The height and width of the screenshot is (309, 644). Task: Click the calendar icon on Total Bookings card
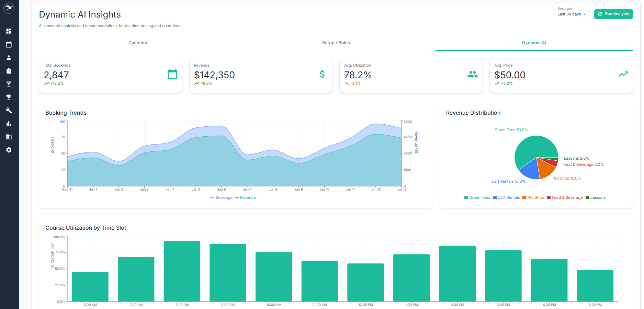[x=172, y=74]
